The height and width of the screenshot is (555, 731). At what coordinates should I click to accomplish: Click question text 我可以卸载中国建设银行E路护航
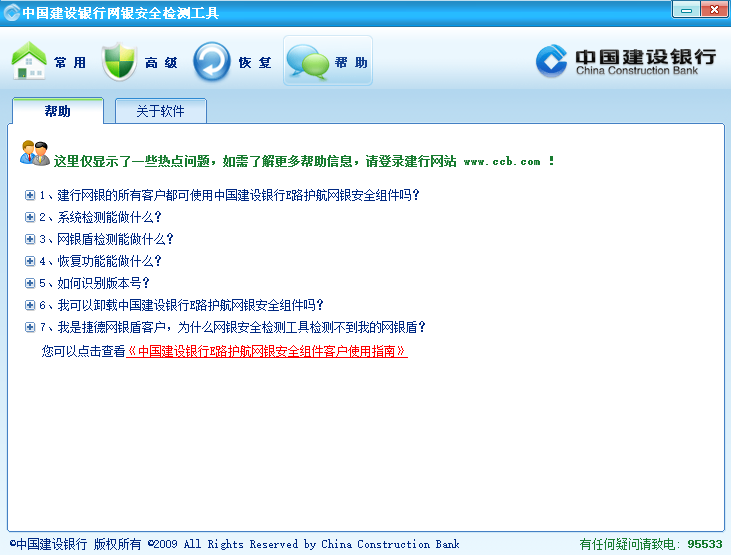(x=181, y=305)
